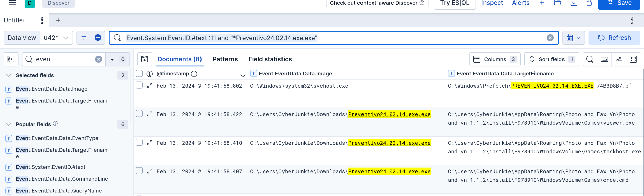Click the Refresh button

[x=614, y=38]
